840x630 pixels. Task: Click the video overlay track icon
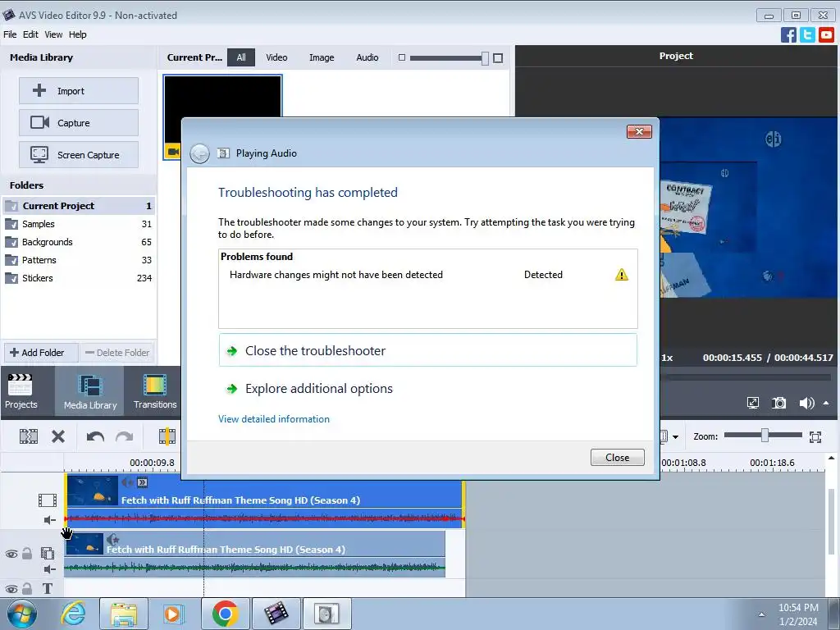48,554
